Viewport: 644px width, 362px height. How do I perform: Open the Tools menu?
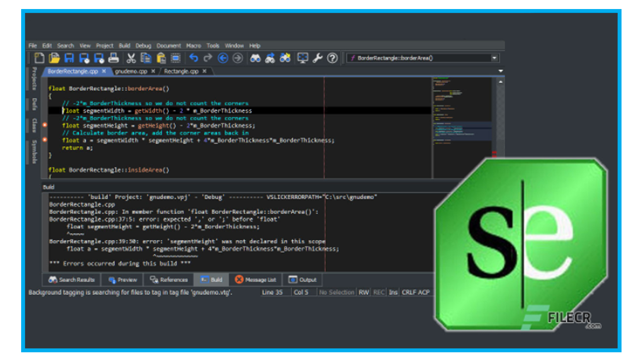click(213, 46)
